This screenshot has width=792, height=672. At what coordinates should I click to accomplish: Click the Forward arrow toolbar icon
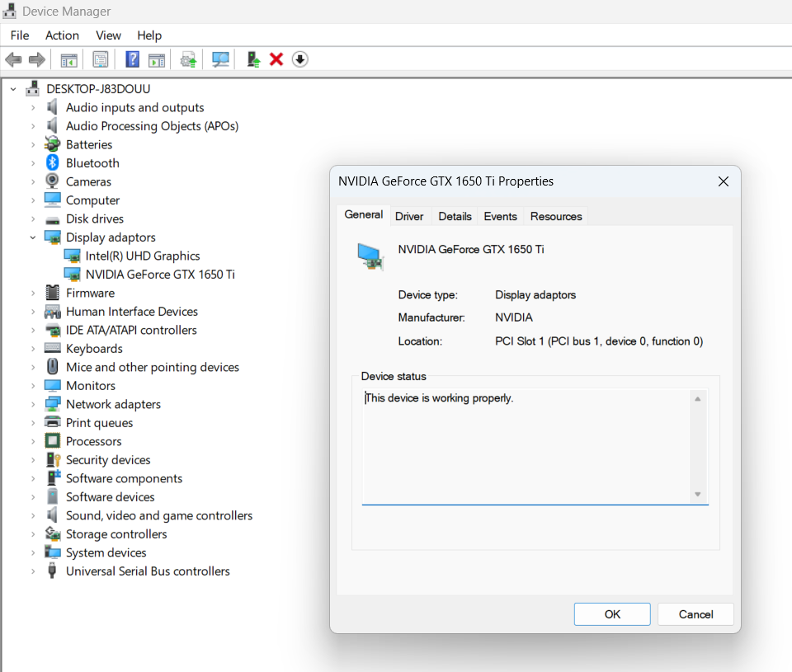(37, 59)
